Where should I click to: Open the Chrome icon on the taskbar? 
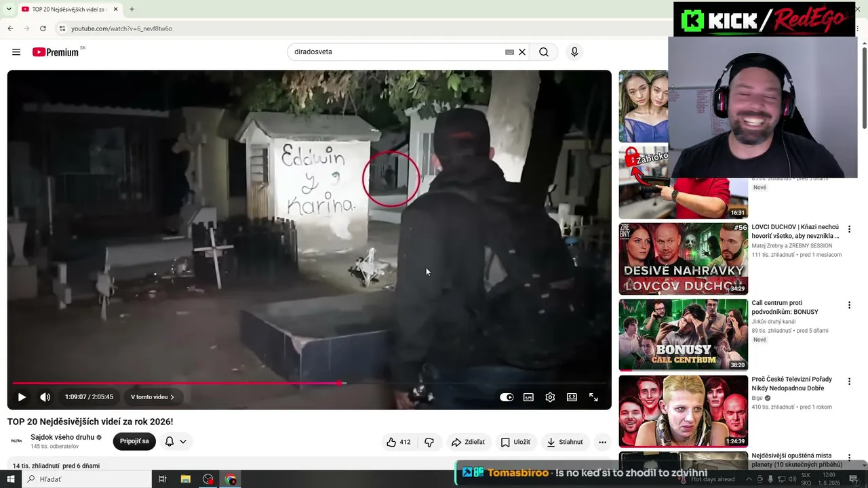[231, 479]
